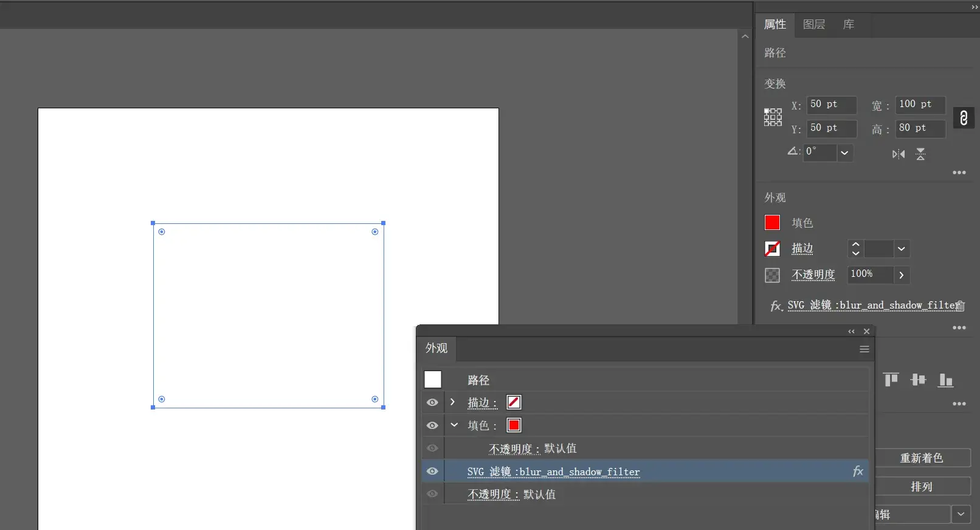Align objects to vertical top
The image size is (980, 530).
(891, 380)
